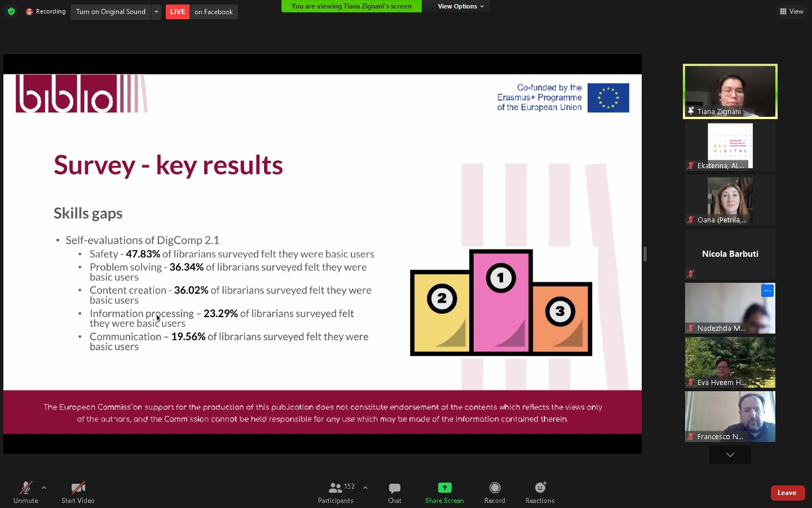Screen dimensions: 812x508
Task: Open the Reactions menu
Action: tap(540, 488)
